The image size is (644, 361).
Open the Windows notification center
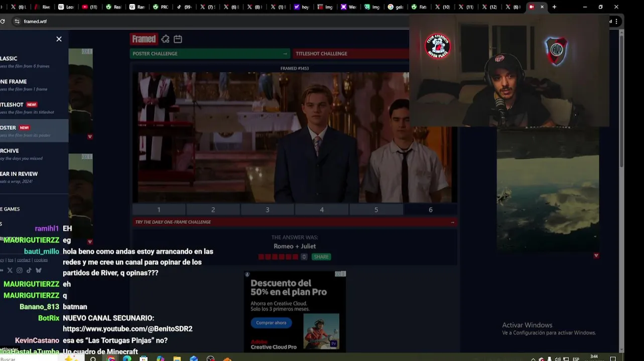[x=613, y=359]
